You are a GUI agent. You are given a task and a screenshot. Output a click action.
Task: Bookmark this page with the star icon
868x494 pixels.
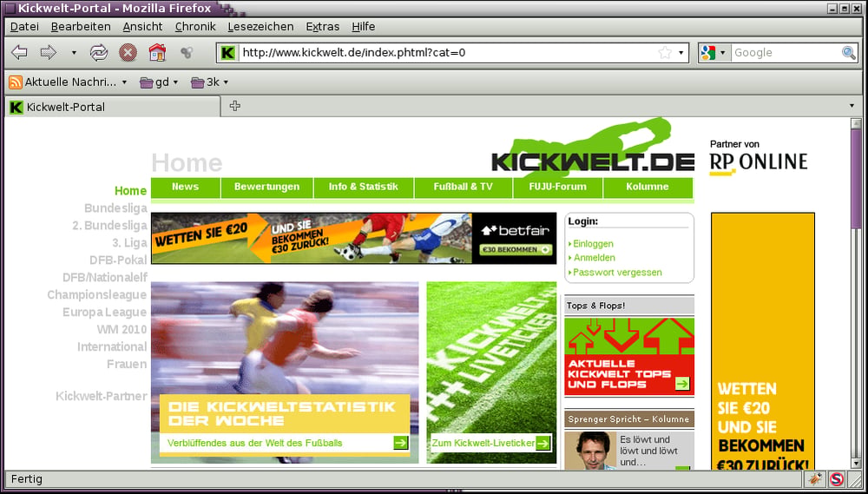(x=665, y=53)
